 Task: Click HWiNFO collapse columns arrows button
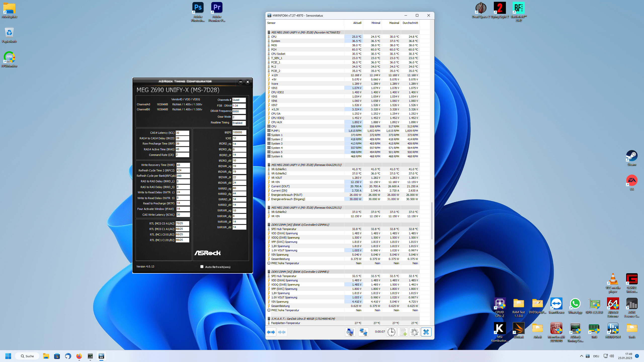click(x=282, y=332)
